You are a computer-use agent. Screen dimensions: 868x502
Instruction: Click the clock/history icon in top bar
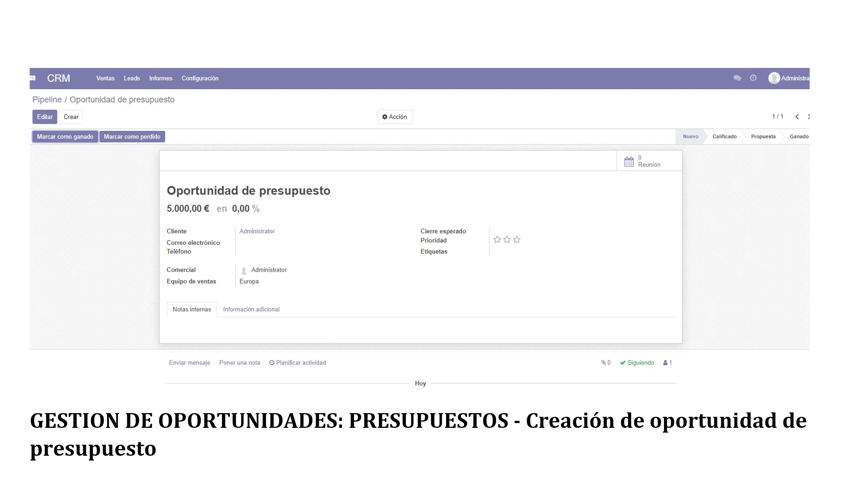pyautogui.click(x=754, y=78)
